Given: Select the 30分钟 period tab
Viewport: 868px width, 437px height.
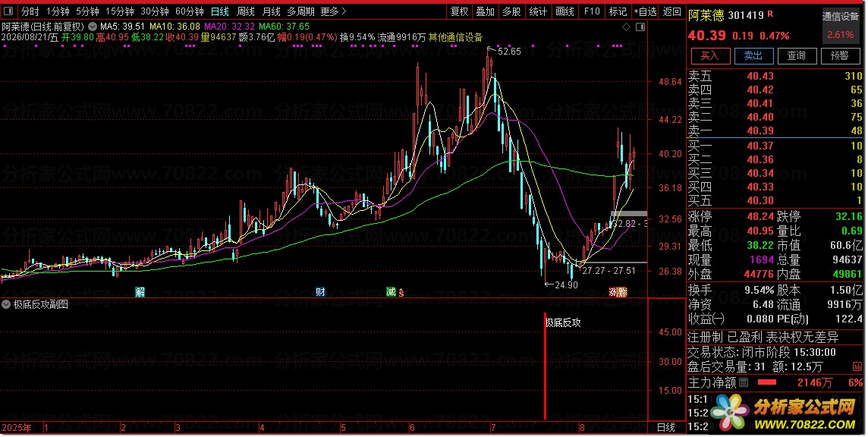Looking at the screenshot, I should 155,11.
